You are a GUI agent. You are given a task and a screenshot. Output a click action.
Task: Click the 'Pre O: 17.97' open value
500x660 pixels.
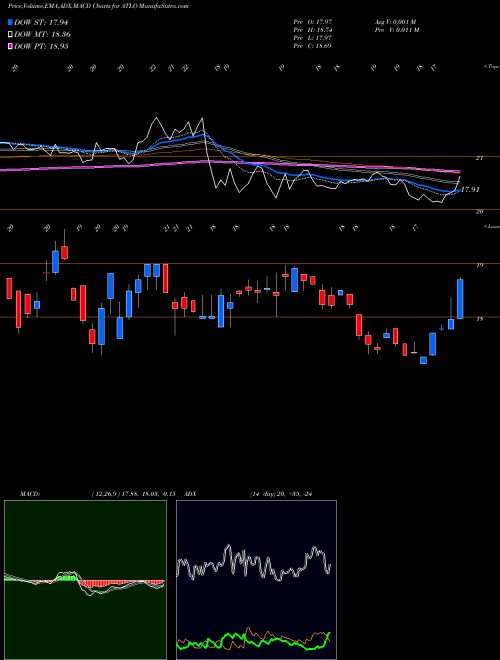point(313,22)
